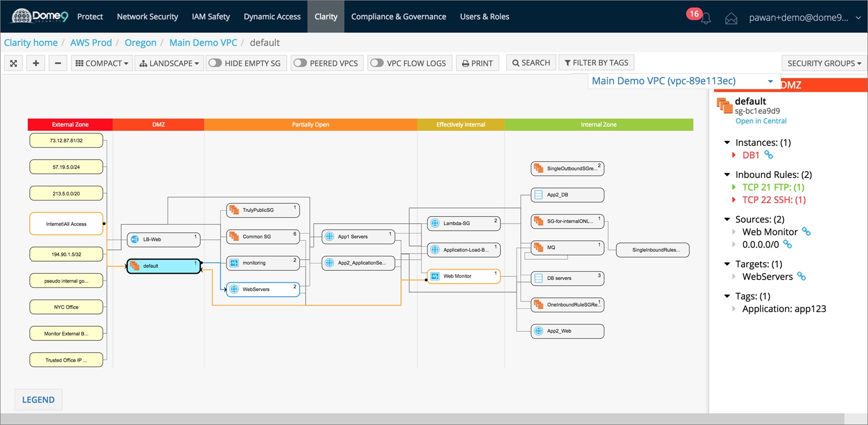Image resolution: width=868 pixels, height=425 pixels.
Task: Click the Search button
Action: [x=531, y=63]
